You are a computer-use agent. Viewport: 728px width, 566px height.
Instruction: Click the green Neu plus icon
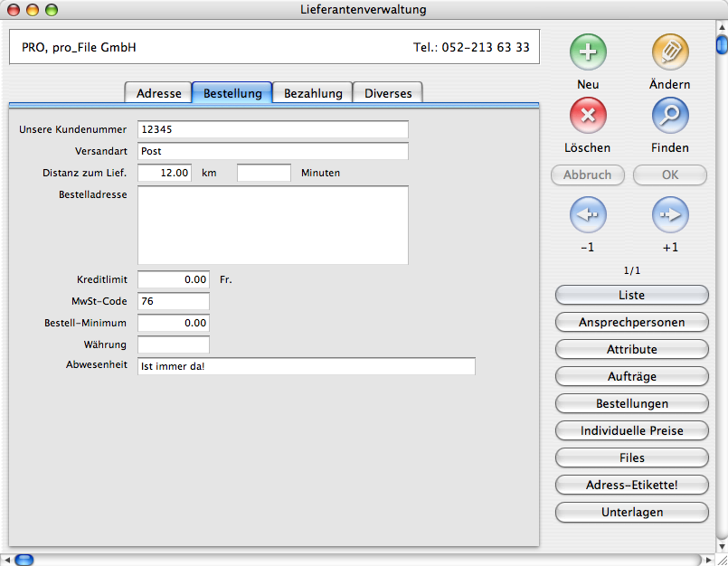(x=588, y=52)
